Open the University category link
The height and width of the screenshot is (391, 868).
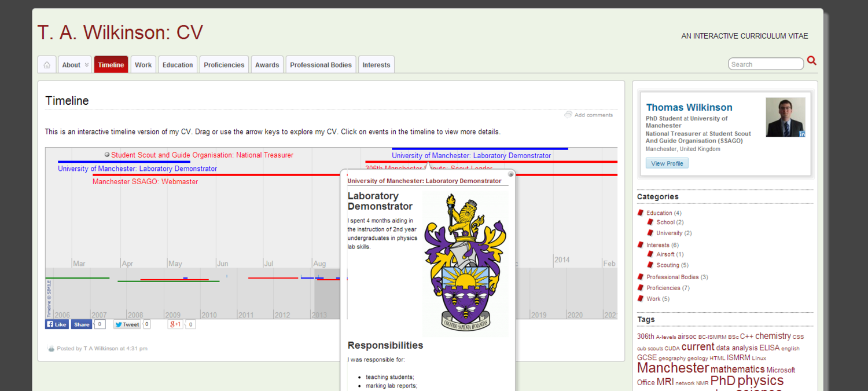[670, 233]
